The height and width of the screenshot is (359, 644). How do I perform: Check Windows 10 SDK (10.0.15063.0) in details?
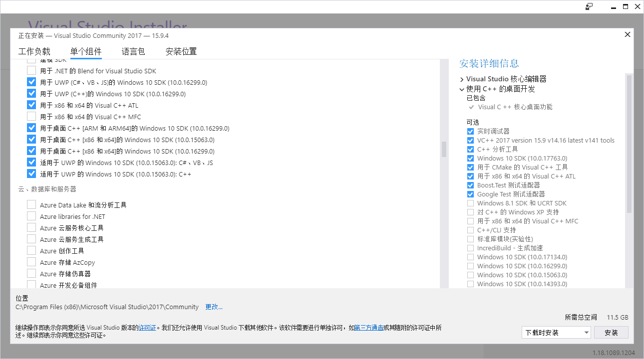click(470, 275)
